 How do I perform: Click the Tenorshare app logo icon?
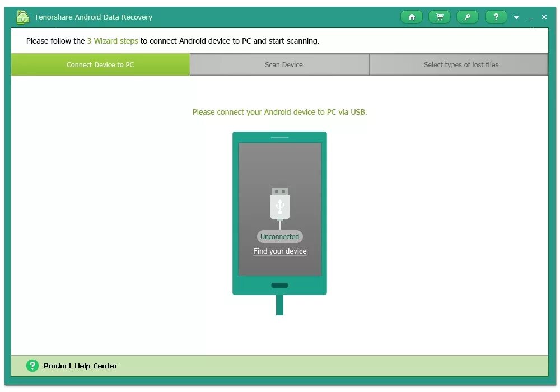(23, 17)
